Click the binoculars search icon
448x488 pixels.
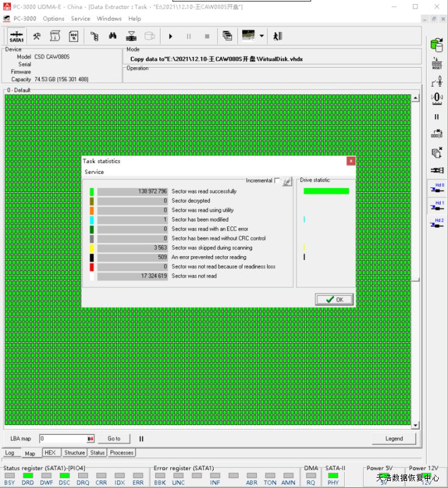112,36
